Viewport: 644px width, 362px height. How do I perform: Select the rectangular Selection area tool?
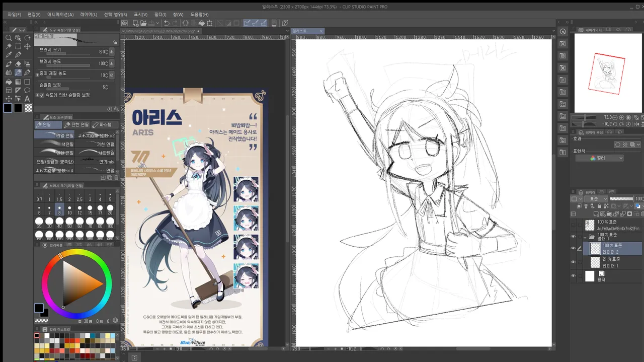pos(18,46)
